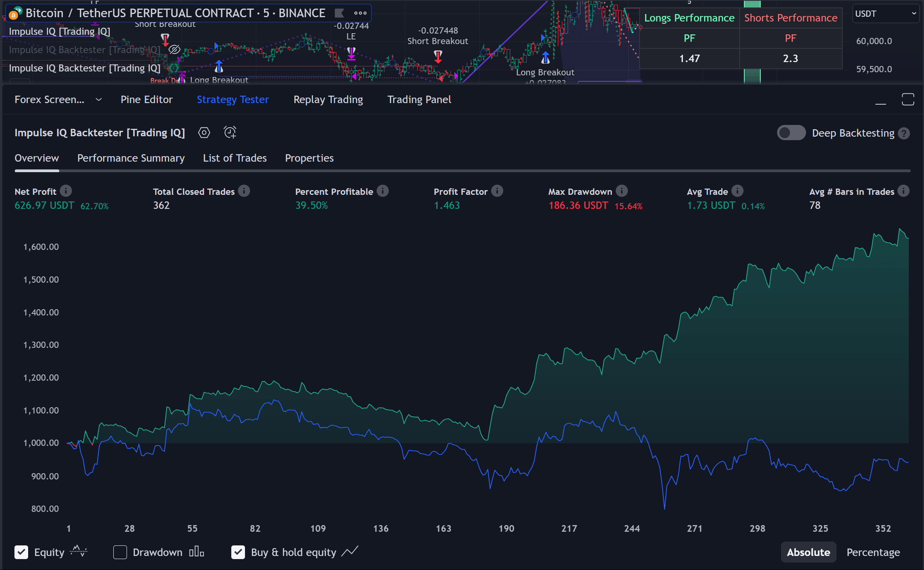Open Pine Editor tab
The image size is (924, 570).
pos(147,100)
